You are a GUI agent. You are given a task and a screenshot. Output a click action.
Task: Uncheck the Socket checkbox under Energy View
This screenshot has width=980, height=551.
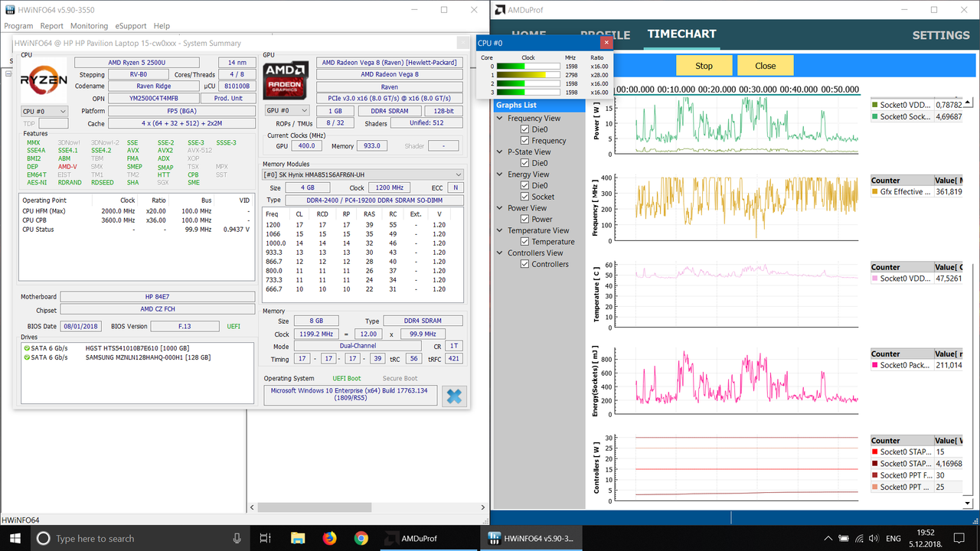(x=524, y=197)
